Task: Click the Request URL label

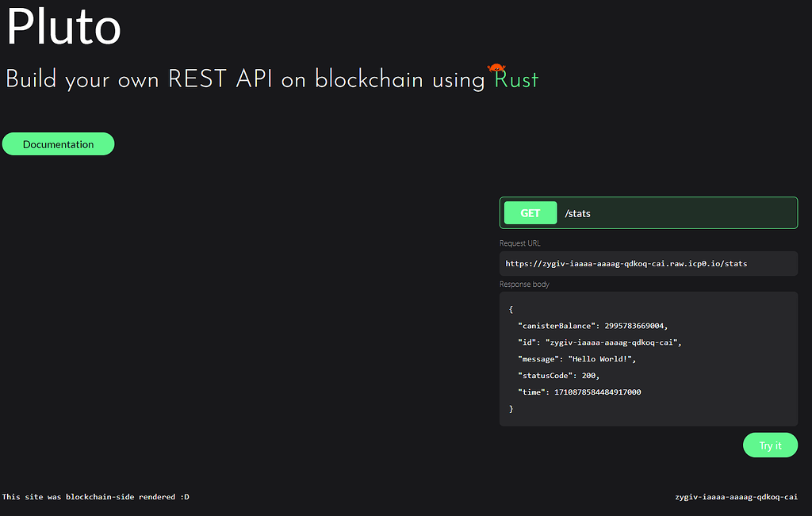Action: (519, 243)
